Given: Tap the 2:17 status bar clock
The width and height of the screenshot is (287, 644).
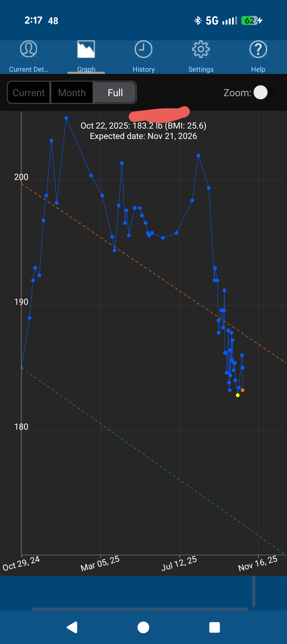Looking at the screenshot, I should coord(33,20).
